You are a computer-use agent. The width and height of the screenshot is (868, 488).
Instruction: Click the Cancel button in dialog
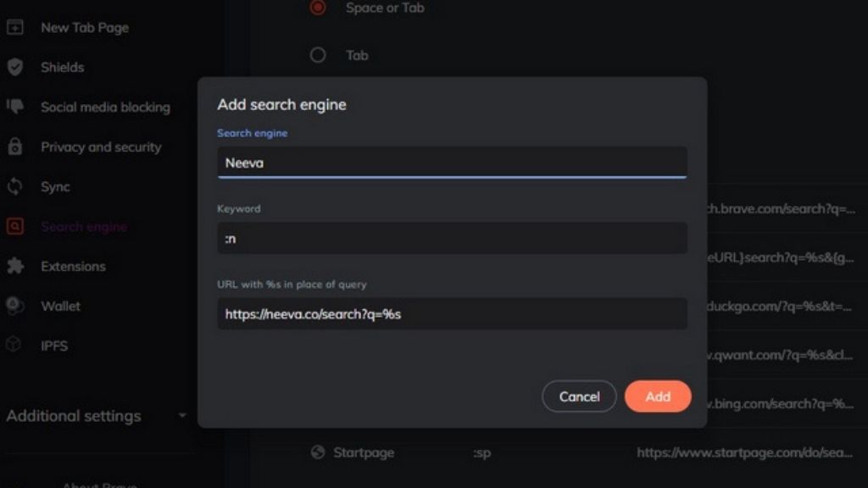coord(579,396)
